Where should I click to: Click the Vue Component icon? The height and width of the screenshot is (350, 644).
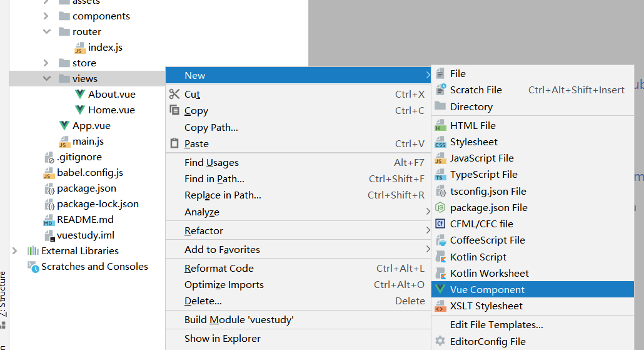pyautogui.click(x=440, y=289)
